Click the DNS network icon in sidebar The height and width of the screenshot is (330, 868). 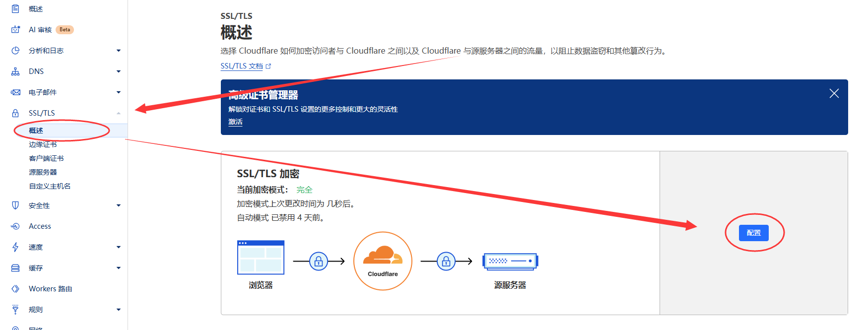[x=15, y=71]
